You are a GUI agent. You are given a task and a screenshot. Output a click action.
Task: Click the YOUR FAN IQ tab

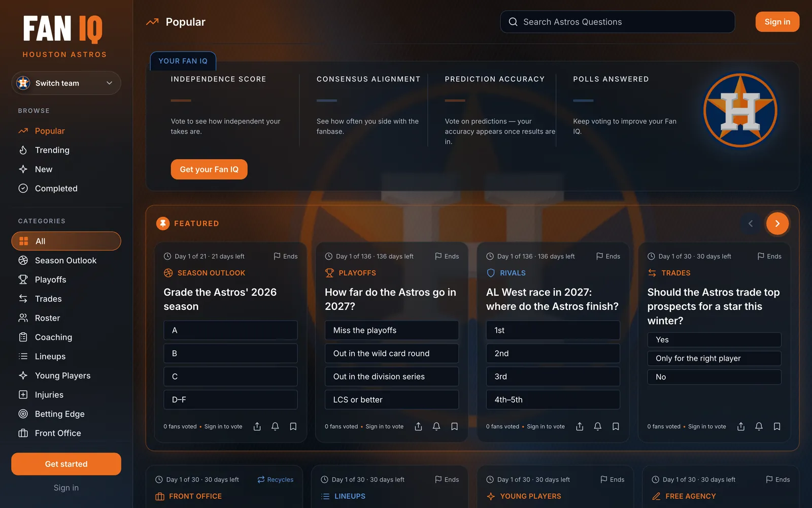(x=183, y=61)
